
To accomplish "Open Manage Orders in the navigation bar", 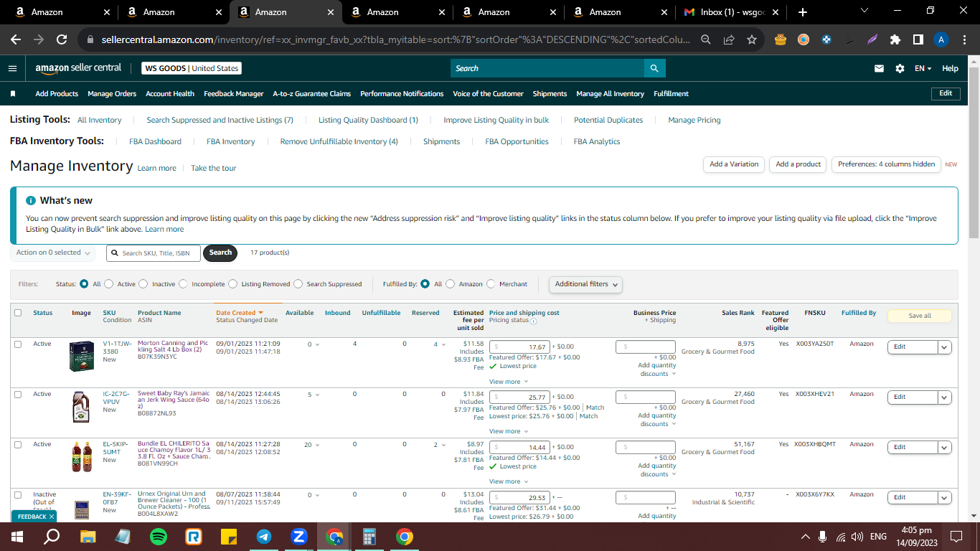I will [x=112, y=94].
